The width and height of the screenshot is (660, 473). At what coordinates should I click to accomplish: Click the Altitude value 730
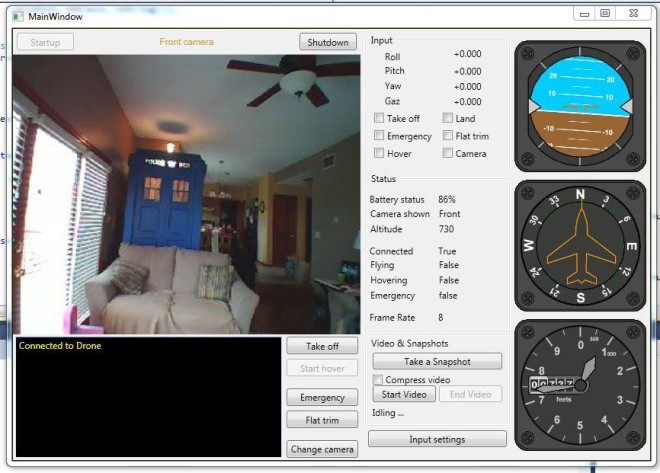(446, 229)
